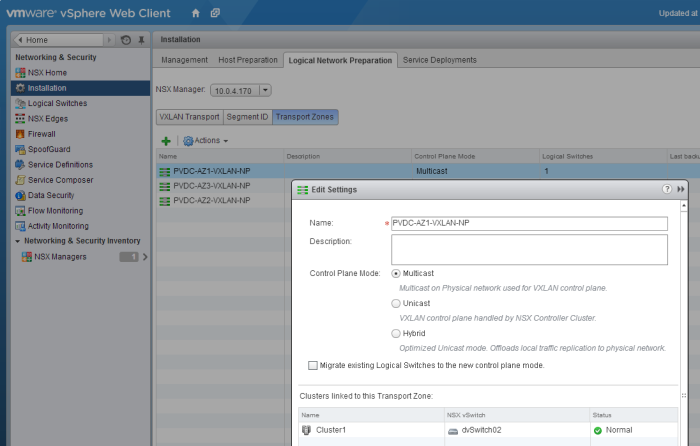Select Segment ID button
Screen dimensions: 700x446
click(247, 117)
